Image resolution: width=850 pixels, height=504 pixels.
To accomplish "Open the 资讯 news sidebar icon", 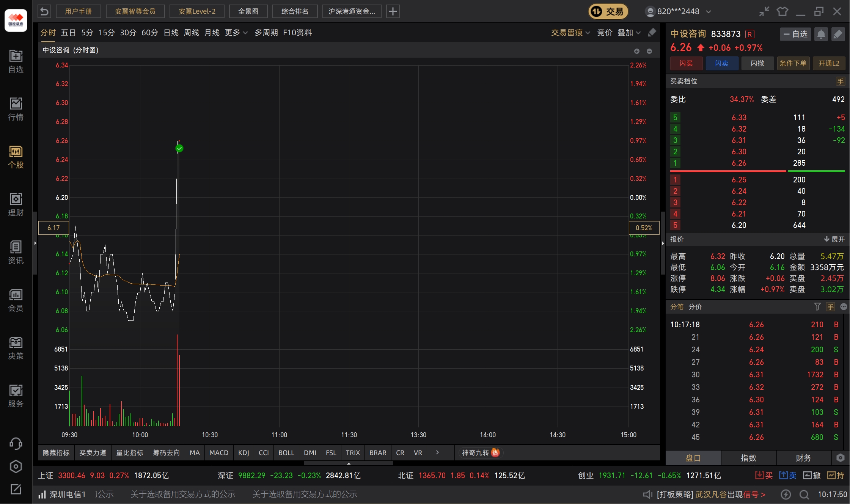I will pos(16,252).
